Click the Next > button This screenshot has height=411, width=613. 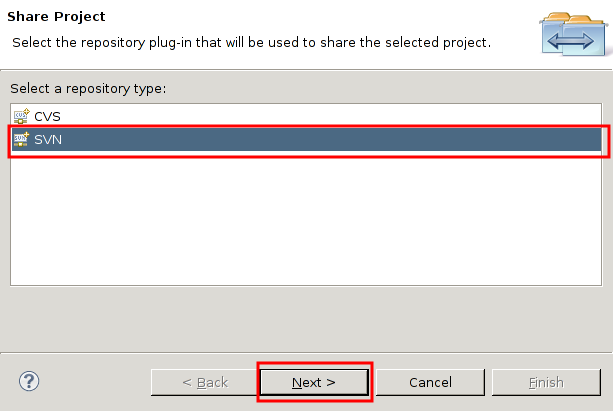click(x=314, y=382)
